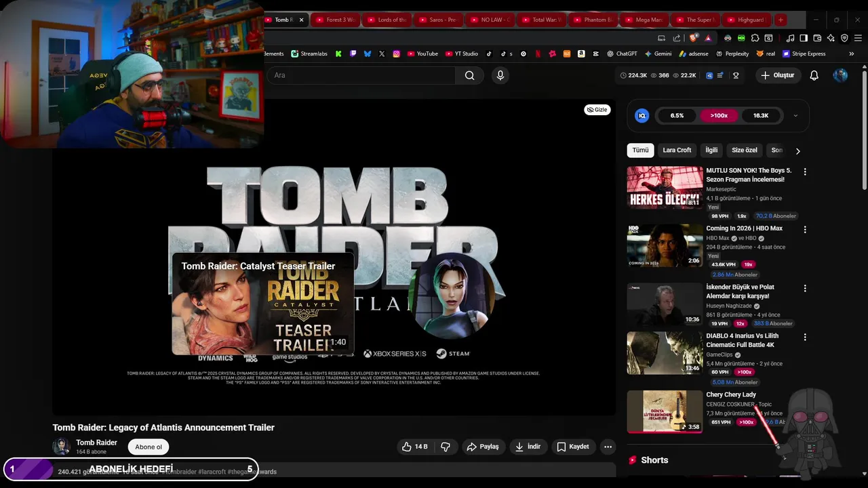Open the Tomb Raider channel name link
Image resolution: width=868 pixels, height=488 pixels.
coord(96,443)
